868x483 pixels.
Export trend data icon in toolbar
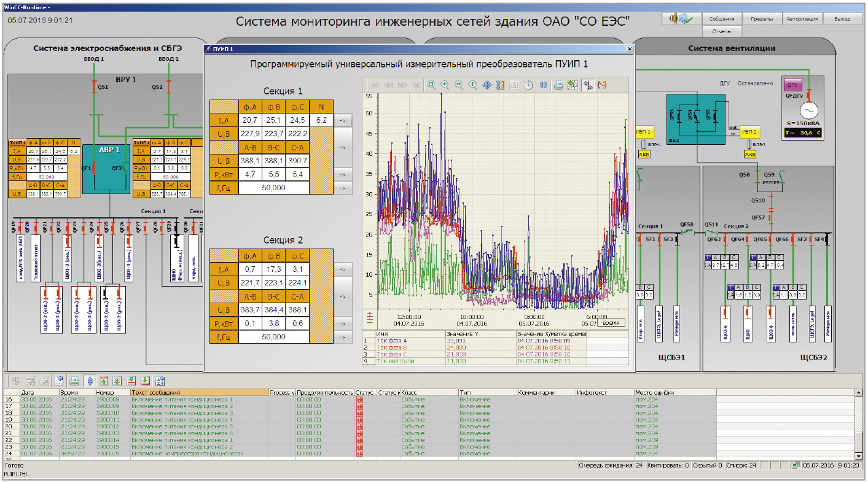tap(573, 85)
